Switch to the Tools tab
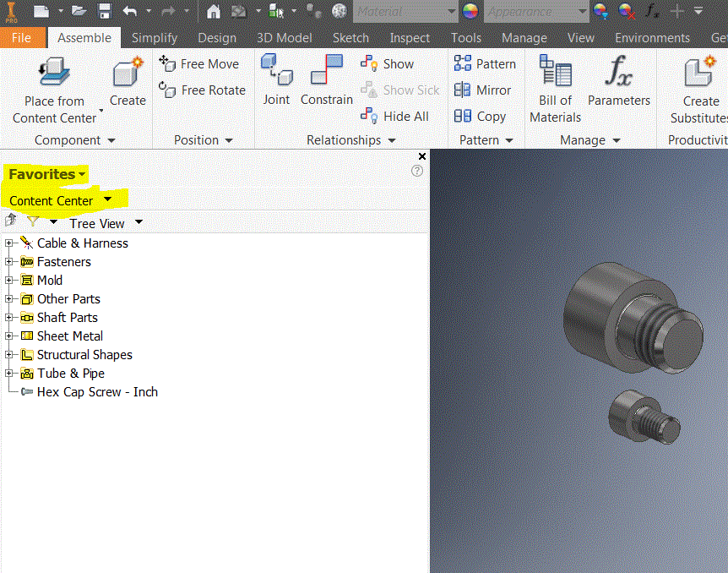The height and width of the screenshot is (573, 728). coord(466,38)
